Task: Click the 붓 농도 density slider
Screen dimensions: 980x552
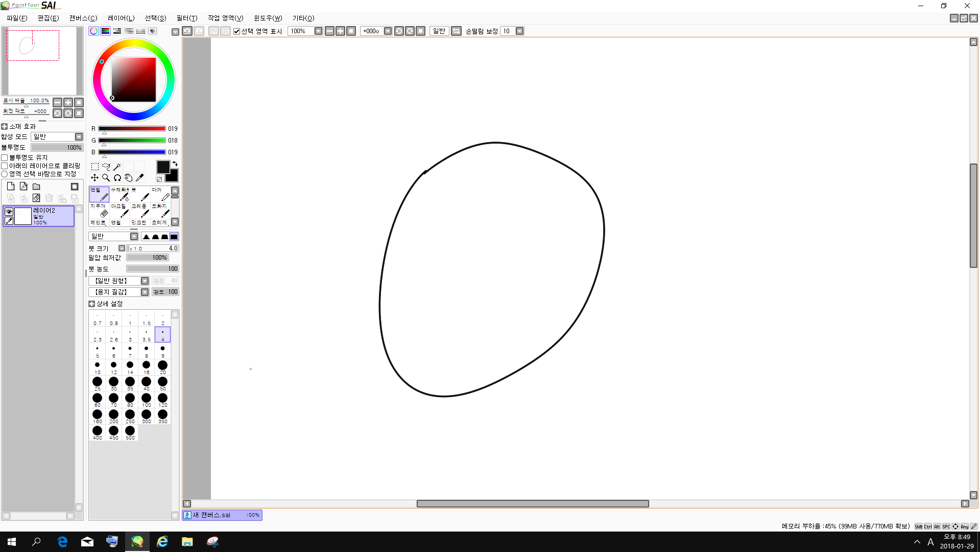Action: click(152, 269)
